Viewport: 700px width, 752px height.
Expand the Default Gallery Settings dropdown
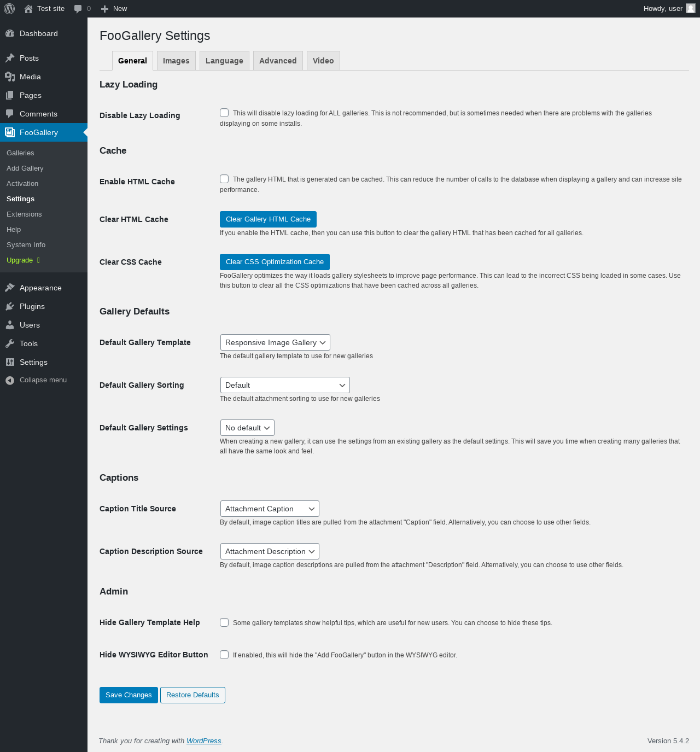[247, 428]
